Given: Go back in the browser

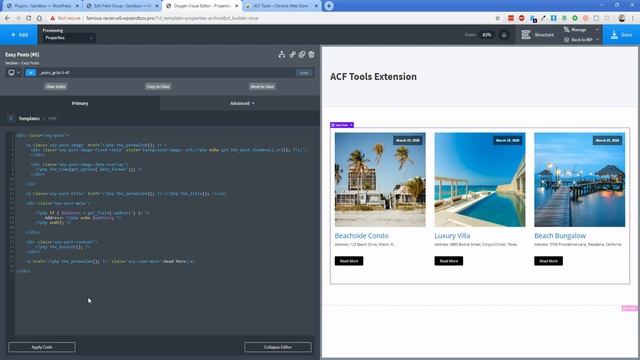Looking at the screenshot, I should (x=7, y=18).
